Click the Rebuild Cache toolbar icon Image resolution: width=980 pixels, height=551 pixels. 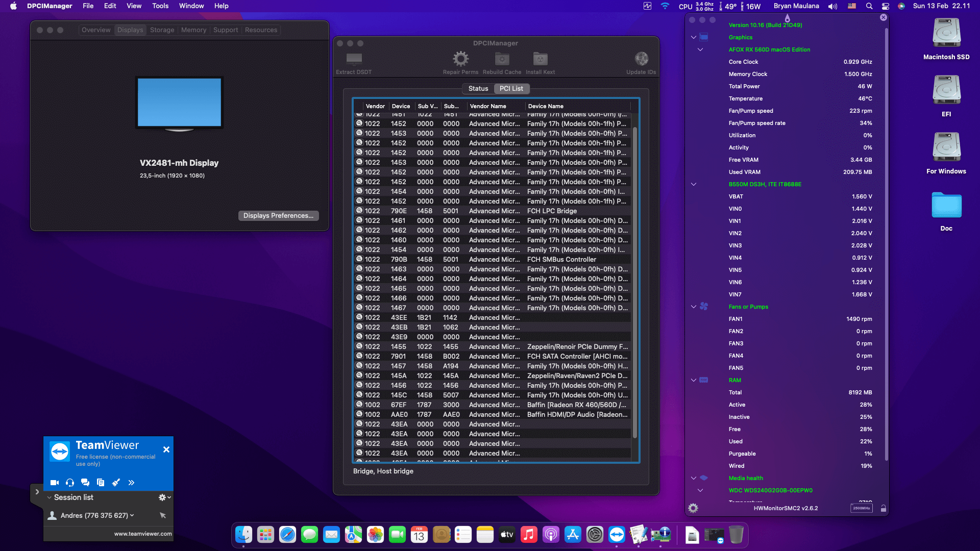coord(502,59)
